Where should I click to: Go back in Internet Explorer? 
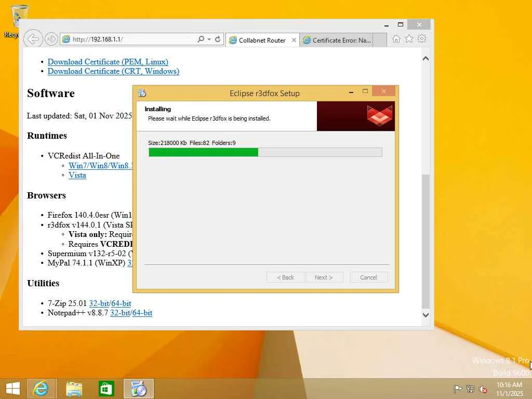pyautogui.click(x=33, y=39)
